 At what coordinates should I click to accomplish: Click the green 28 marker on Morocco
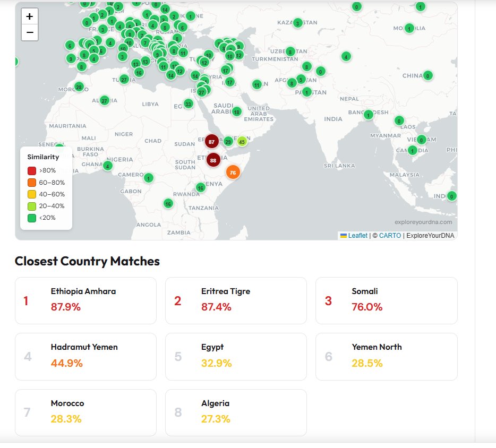(x=79, y=87)
